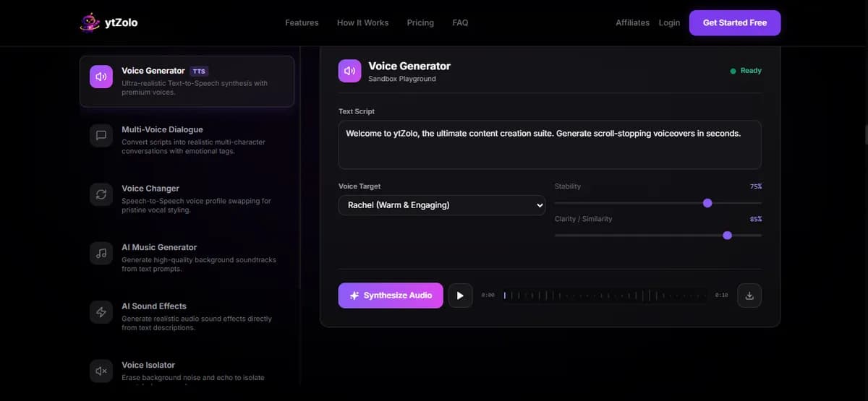This screenshot has width=868, height=401.
Task: Click the AI Music Generator title text
Action: [x=159, y=247]
